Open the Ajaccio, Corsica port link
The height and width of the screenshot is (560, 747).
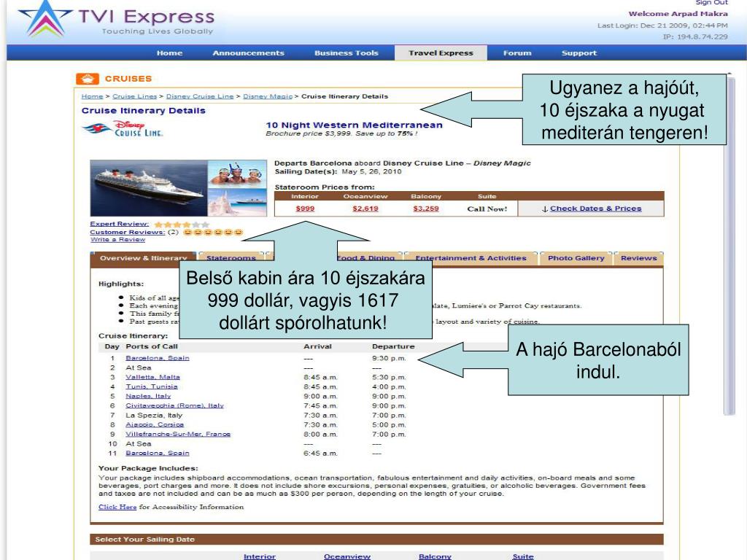click(x=155, y=425)
